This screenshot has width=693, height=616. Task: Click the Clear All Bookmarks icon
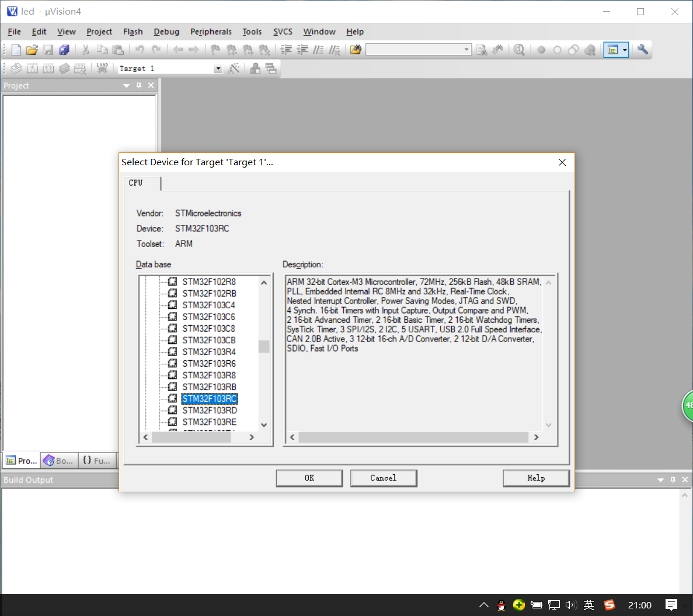(264, 50)
